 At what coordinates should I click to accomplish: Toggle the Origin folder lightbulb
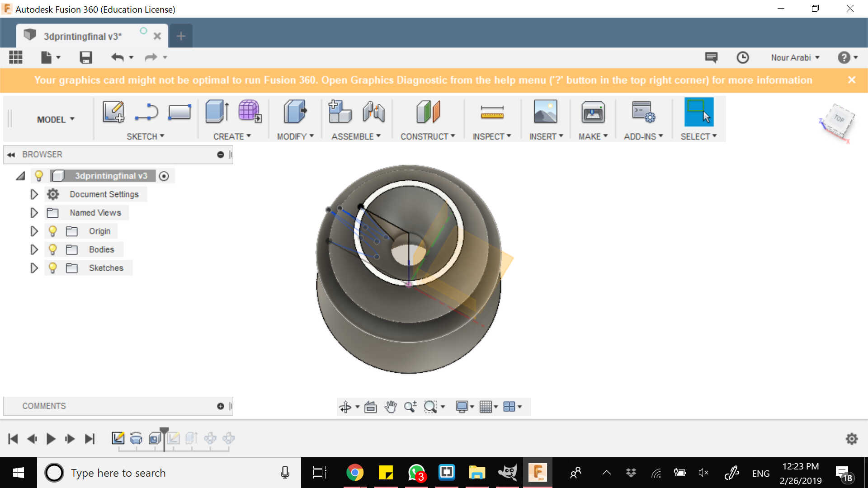pyautogui.click(x=53, y=231)
